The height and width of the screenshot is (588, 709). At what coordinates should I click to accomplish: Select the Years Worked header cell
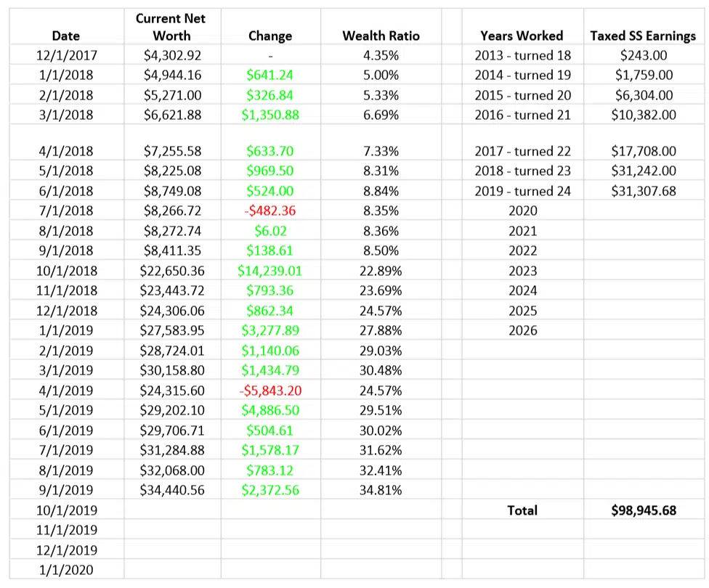[x=522, y=36]
